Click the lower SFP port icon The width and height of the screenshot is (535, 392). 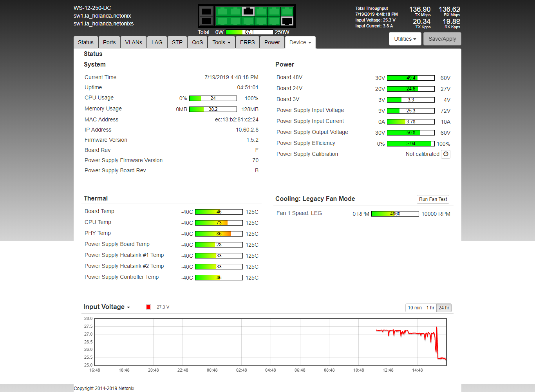tap(206, 21)
